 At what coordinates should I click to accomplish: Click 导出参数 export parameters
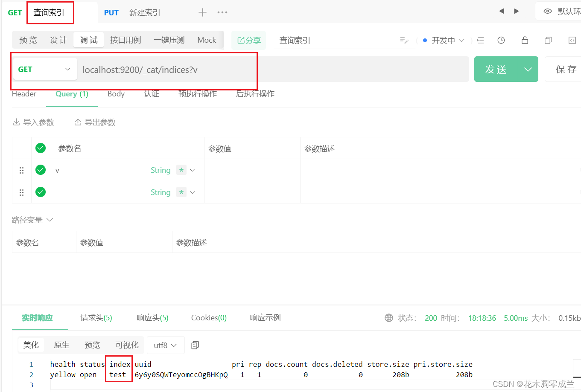pyautogui.click(x=95, y=122)
